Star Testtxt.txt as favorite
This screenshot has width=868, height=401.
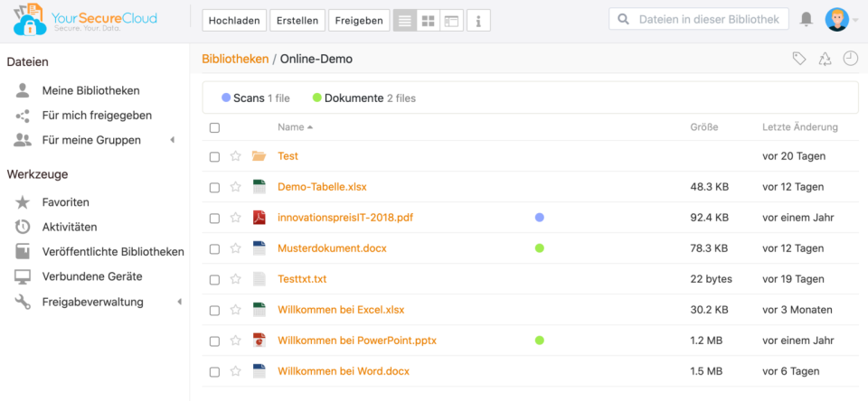[236, 279]
